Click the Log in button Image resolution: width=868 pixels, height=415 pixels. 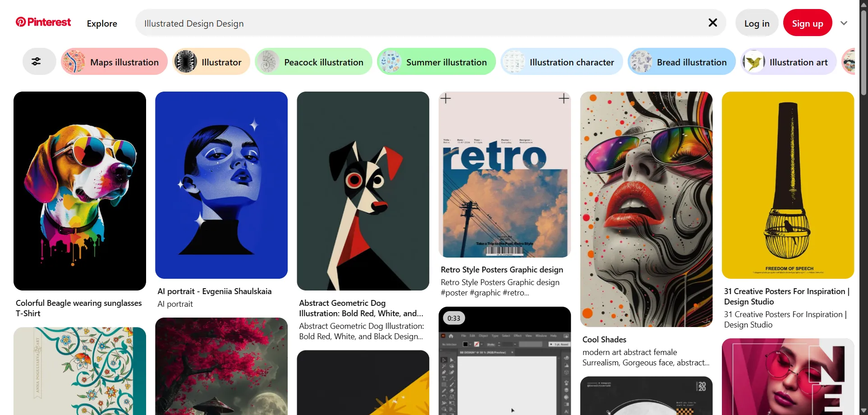click(x=757, y=23)
